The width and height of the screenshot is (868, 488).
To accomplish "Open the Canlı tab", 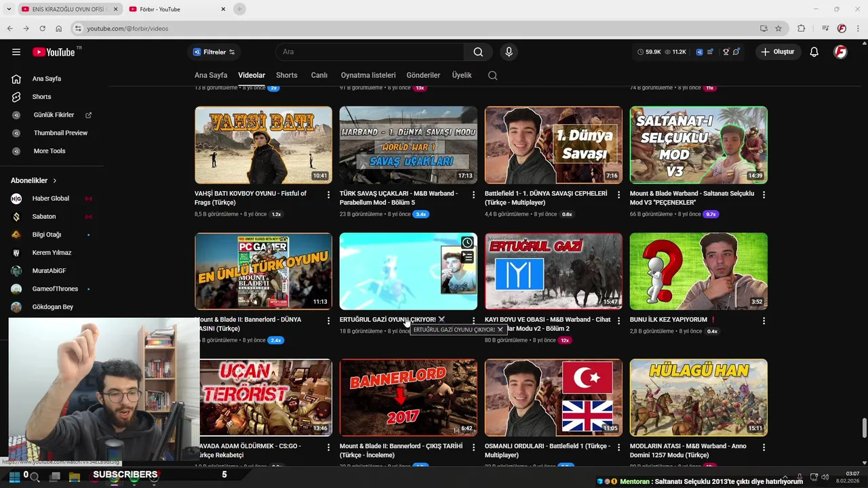I will (x=319, y=75).
